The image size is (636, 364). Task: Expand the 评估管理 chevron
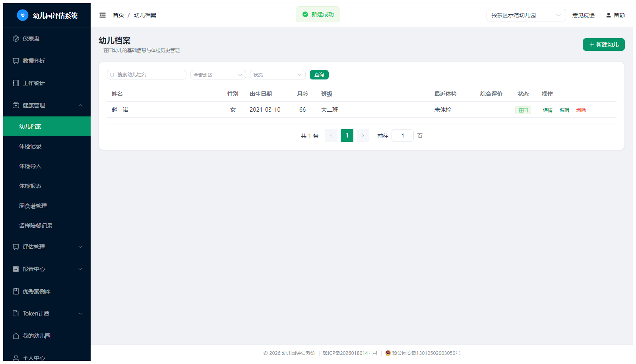80,247
